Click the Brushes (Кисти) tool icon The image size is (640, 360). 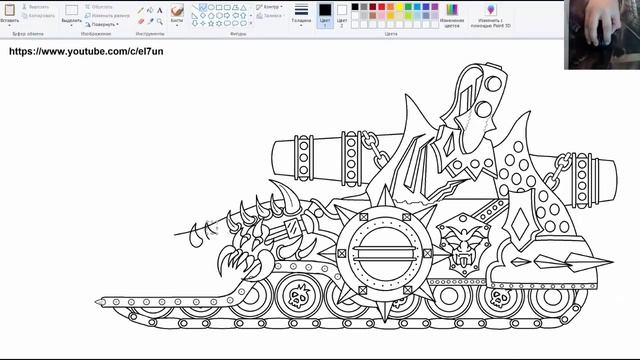(x=177, y=10)
